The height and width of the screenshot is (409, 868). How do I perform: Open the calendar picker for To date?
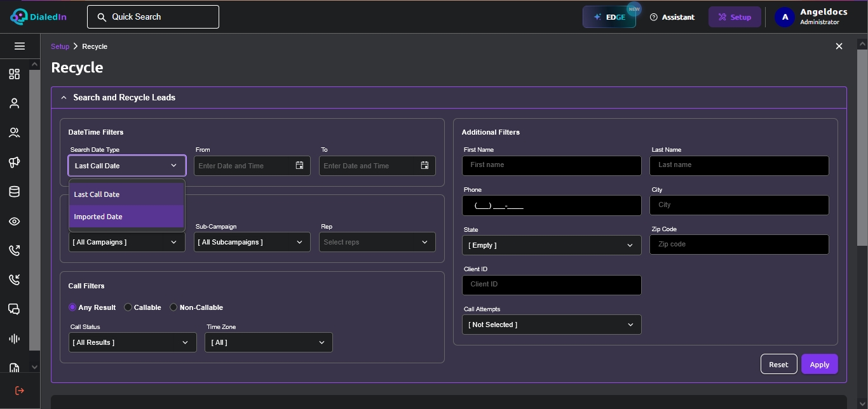(x=424, y=166)
